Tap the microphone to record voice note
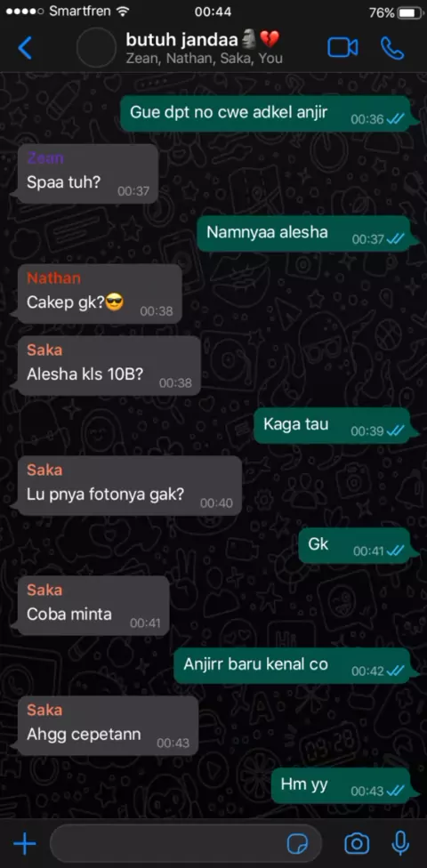427x868 pixels. pos(400,844)
